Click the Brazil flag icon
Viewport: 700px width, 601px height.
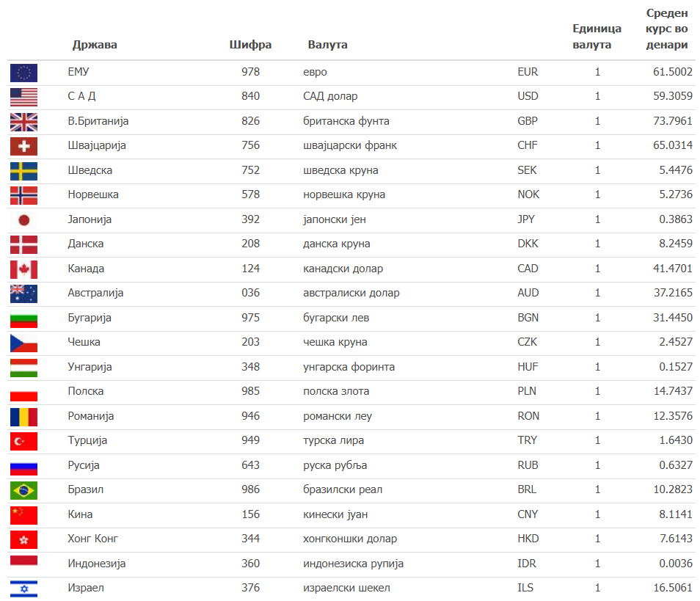(x=23, y=489)
